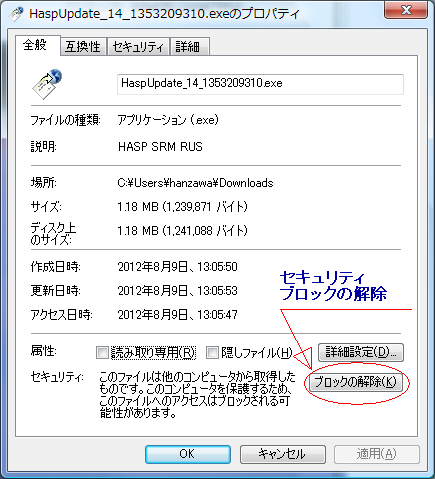Toggle the 読み取り専用(R) checkbox

pos(102,352)
